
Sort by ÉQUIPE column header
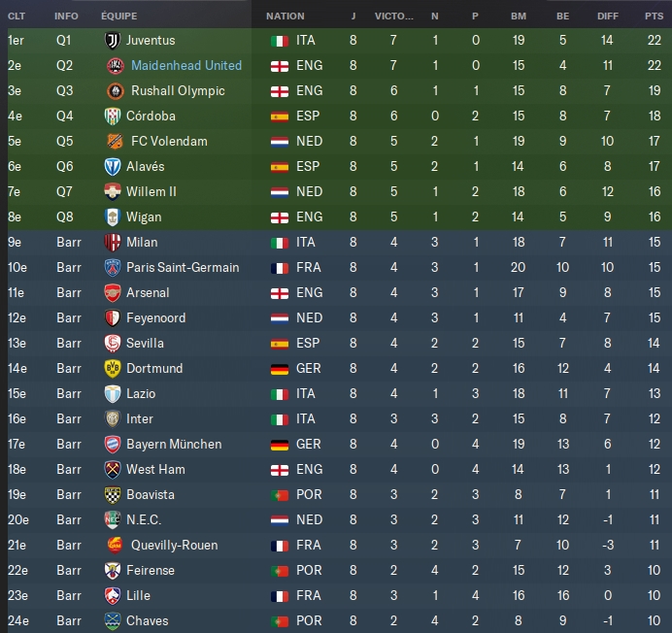coord(119,16)
